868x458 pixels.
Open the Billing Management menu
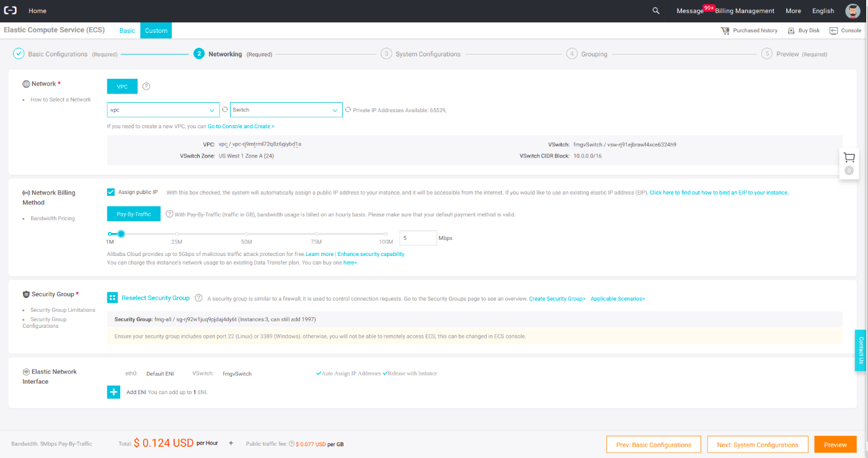(744, 11)
